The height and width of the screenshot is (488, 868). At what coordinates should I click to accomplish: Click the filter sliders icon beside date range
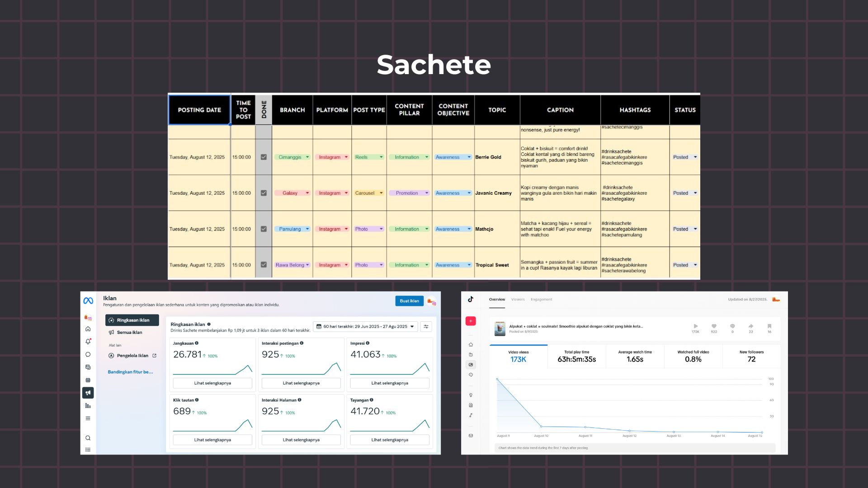click(x=426, y=326)
